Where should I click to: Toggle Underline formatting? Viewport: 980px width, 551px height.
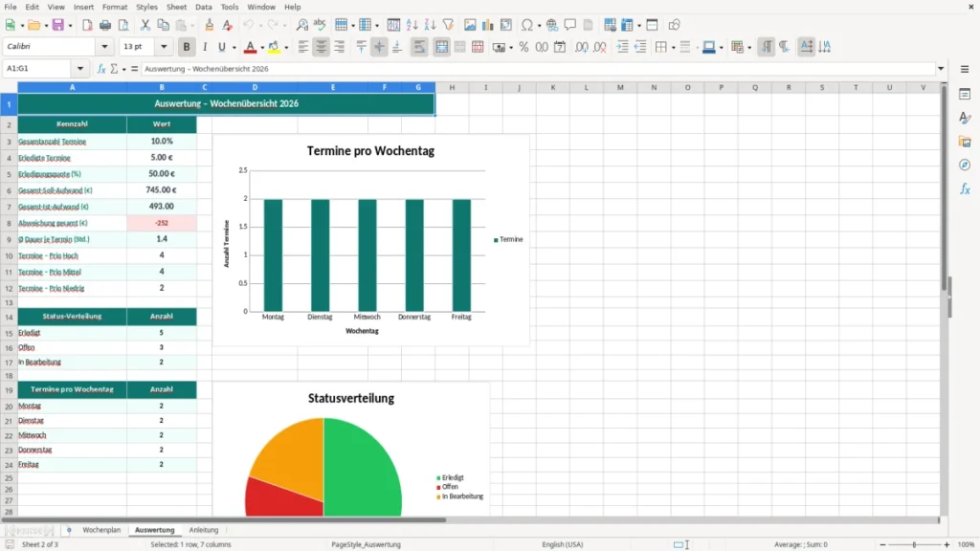[222, 47]
